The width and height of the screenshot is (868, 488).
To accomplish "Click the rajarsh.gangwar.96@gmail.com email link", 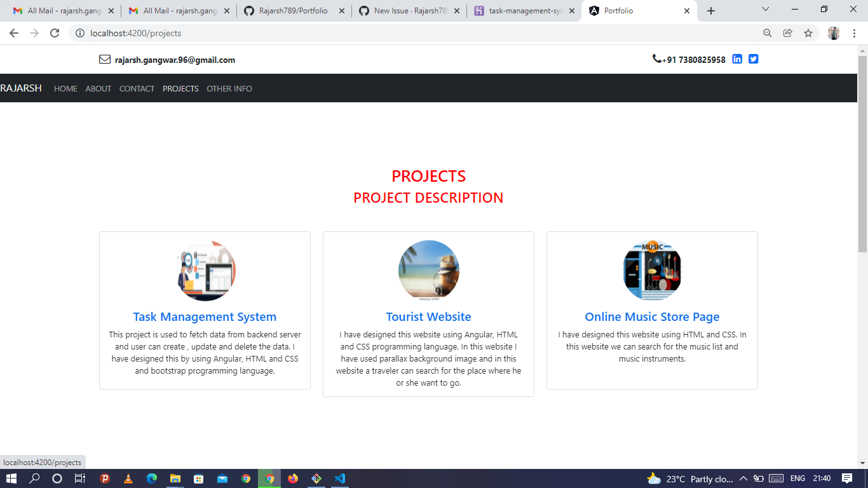I will (x=174, y=59).
